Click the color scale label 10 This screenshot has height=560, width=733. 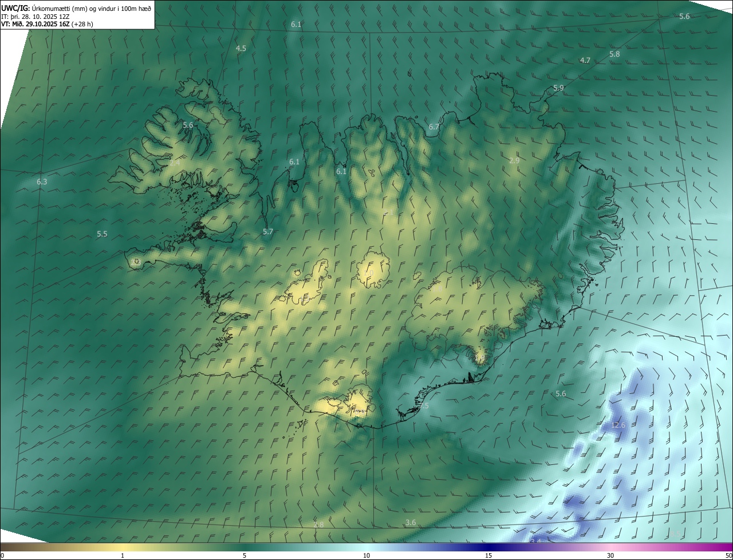point(366,555)
